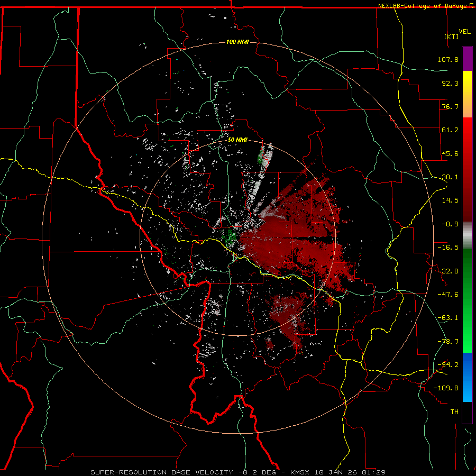
Task: Click the 01:29 timestamp in the caption
Action: coord(374,472)
